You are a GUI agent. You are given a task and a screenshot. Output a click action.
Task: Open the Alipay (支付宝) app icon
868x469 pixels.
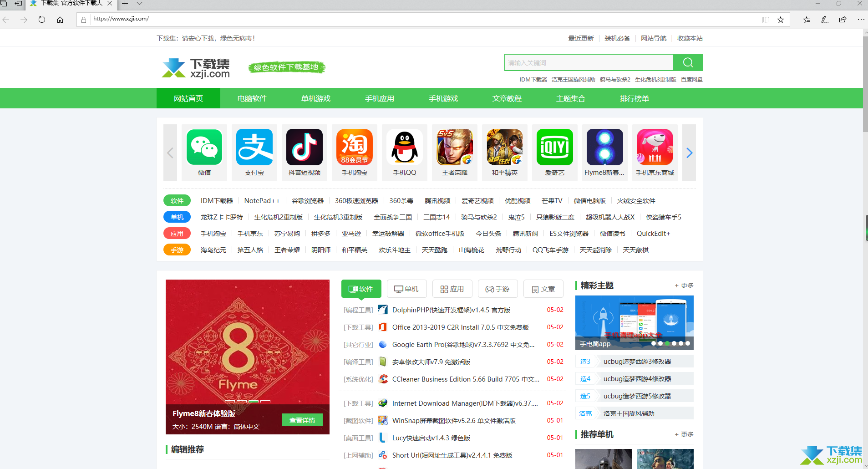click(254, 147)
